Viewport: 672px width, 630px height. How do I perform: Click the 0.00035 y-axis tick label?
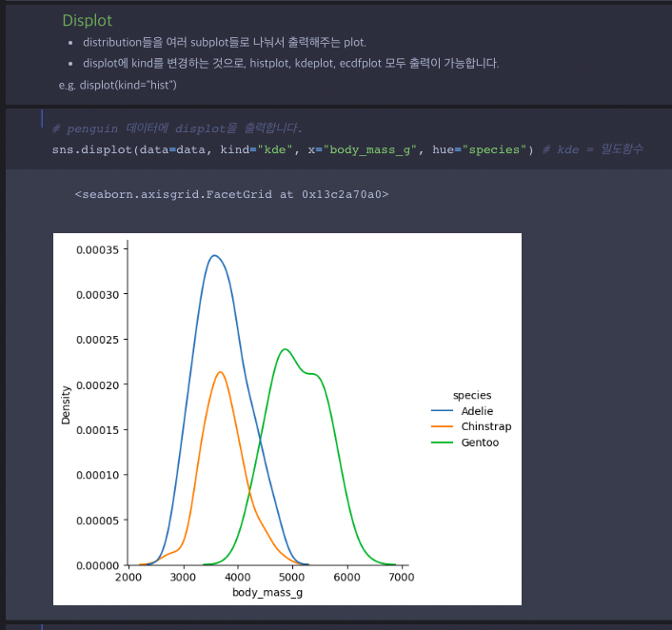pos(98,250)
